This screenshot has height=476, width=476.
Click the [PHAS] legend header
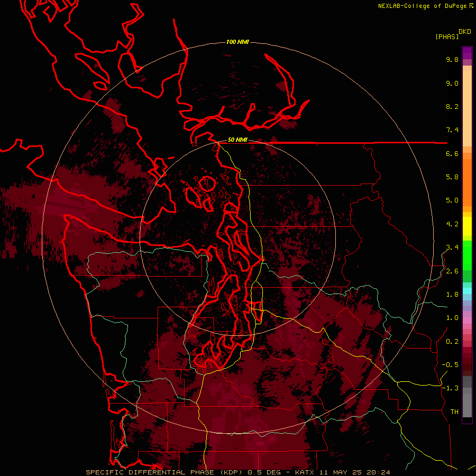pyautogui.click(x=447, y=36)
